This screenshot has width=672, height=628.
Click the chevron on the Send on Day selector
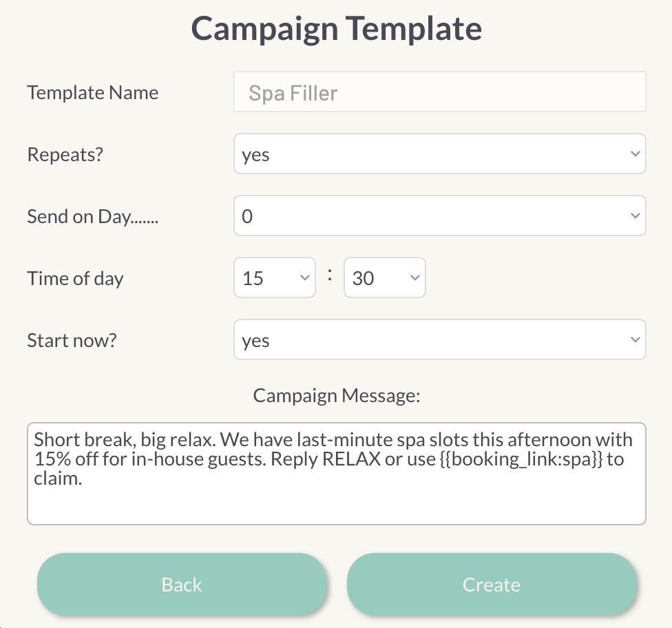[636, 216]
